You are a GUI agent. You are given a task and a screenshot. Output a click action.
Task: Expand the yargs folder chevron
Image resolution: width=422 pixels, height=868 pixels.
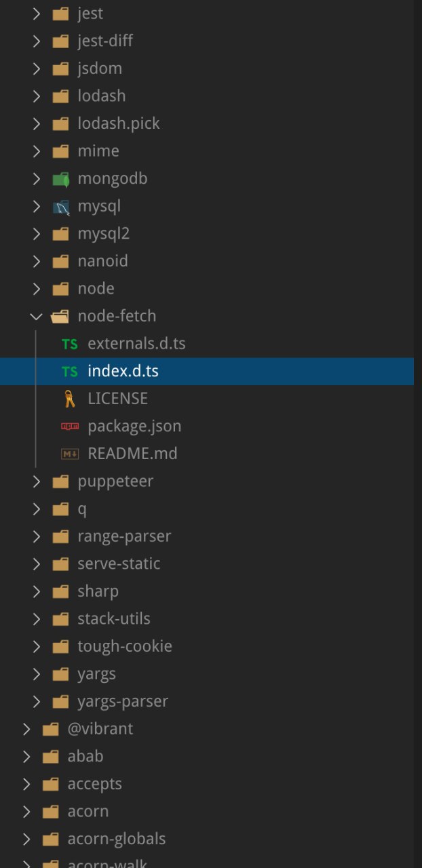coord(37,674)
